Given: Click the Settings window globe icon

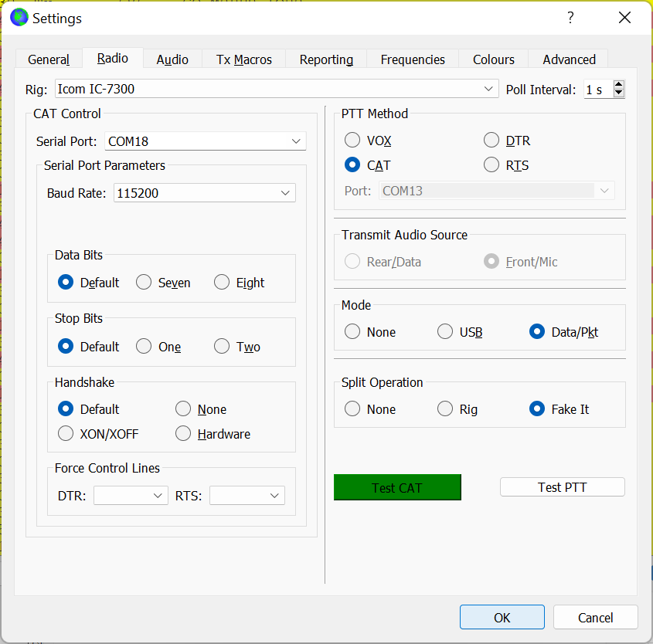Looking at the screenshot, I should [19, 18].
